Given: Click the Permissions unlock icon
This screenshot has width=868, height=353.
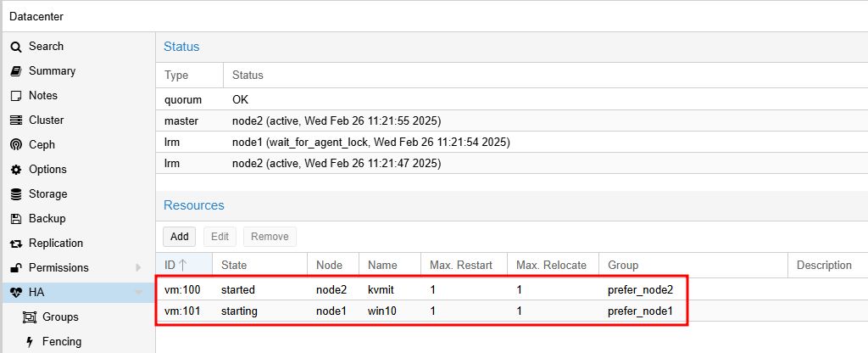Looking at the screenshot, I should (17, 267).
